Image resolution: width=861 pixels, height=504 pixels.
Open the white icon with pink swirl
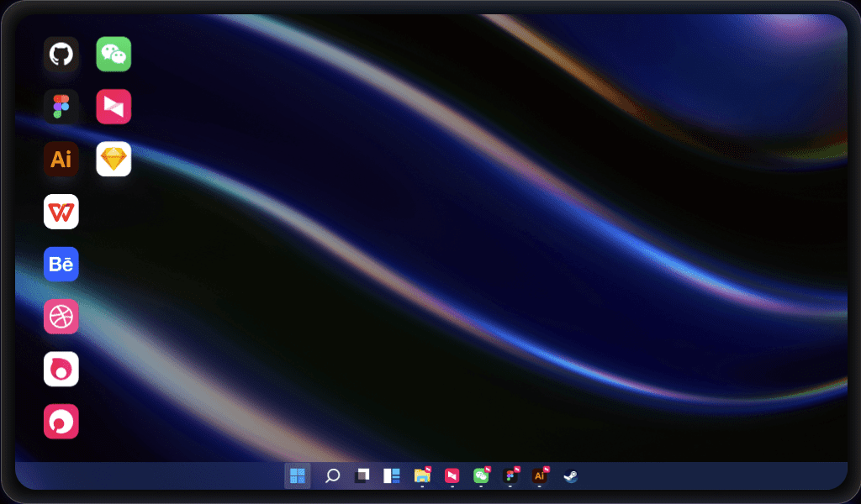pyautogui.click(x=61, y=369)
